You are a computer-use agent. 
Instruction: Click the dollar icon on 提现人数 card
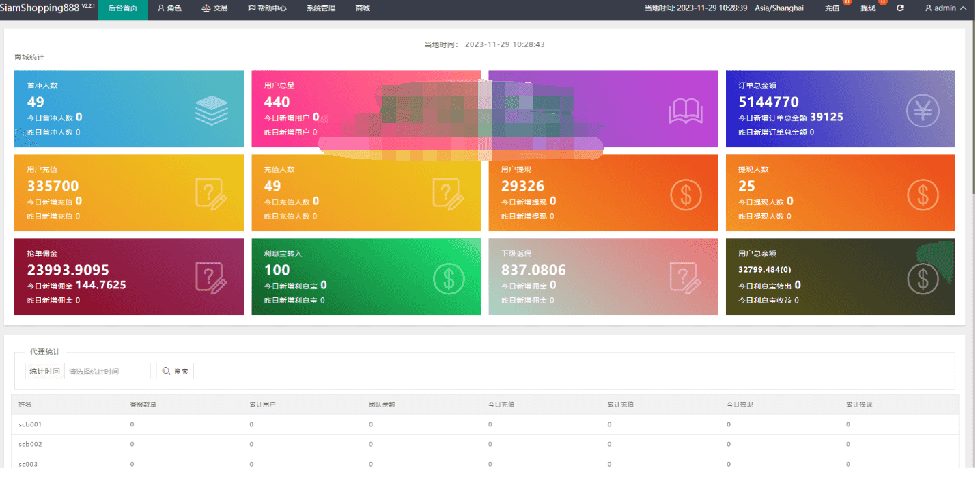[x=922, y=195]
